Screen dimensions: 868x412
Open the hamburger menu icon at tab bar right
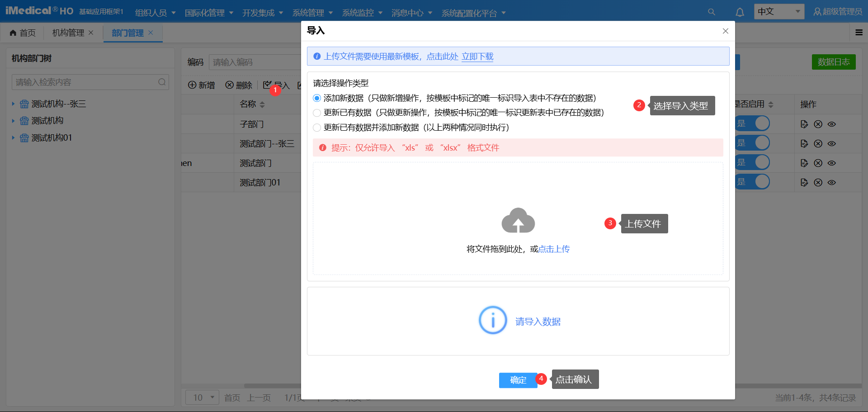(859, 33)
